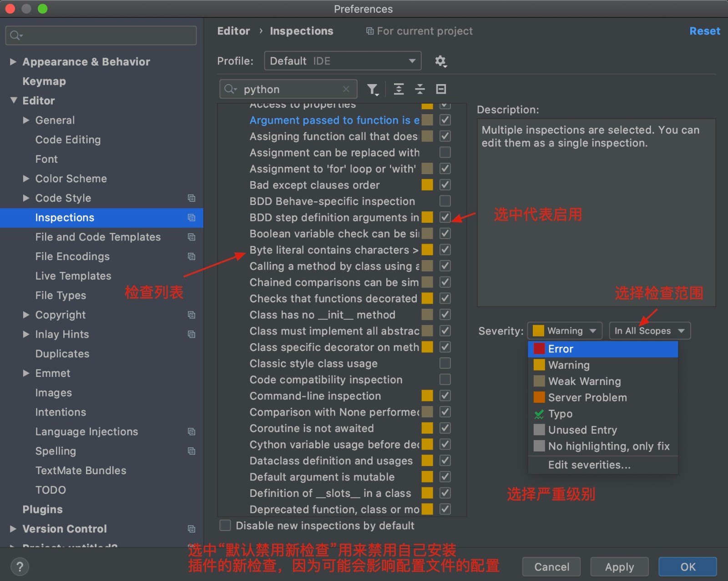The width and height of the screenshot is (728, 581).
Task: Click the search magnifier in settings search box
Action: point(15,35)
